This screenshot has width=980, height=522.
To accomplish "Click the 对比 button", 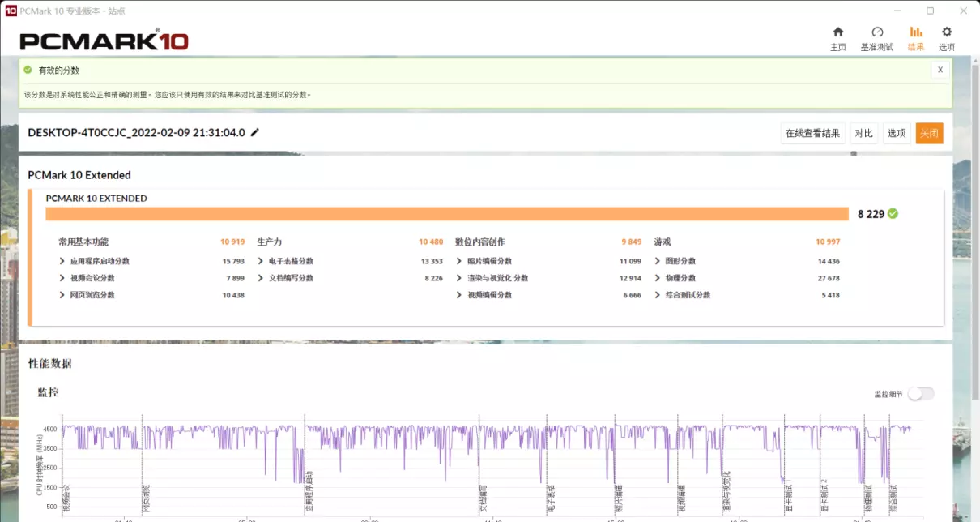I will 864,133.
